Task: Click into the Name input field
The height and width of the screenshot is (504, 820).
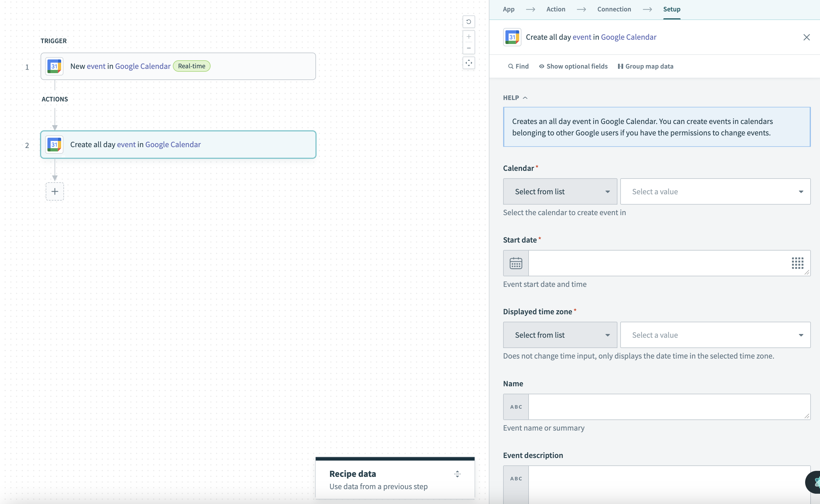Action: [669, 407]
